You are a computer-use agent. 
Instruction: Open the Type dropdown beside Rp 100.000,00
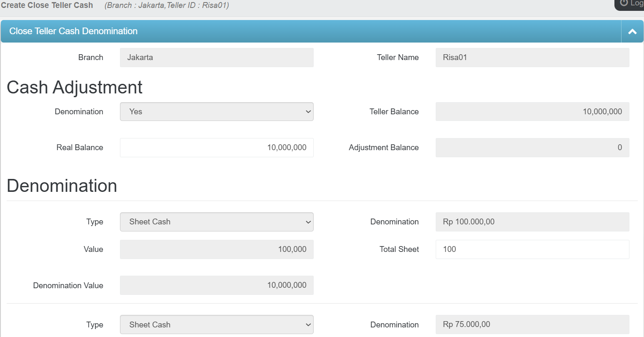coord(217,222)
